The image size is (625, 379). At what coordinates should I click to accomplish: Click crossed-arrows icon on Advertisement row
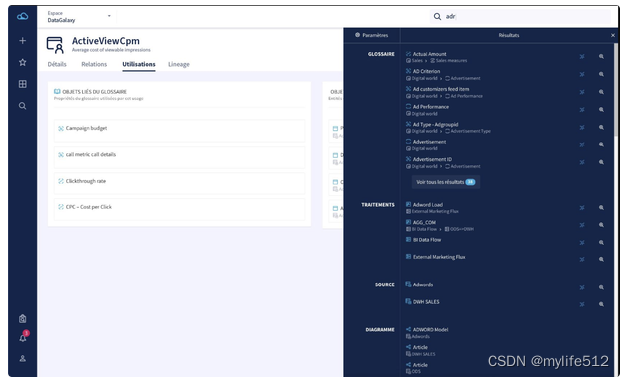click(x=582, y=145)
